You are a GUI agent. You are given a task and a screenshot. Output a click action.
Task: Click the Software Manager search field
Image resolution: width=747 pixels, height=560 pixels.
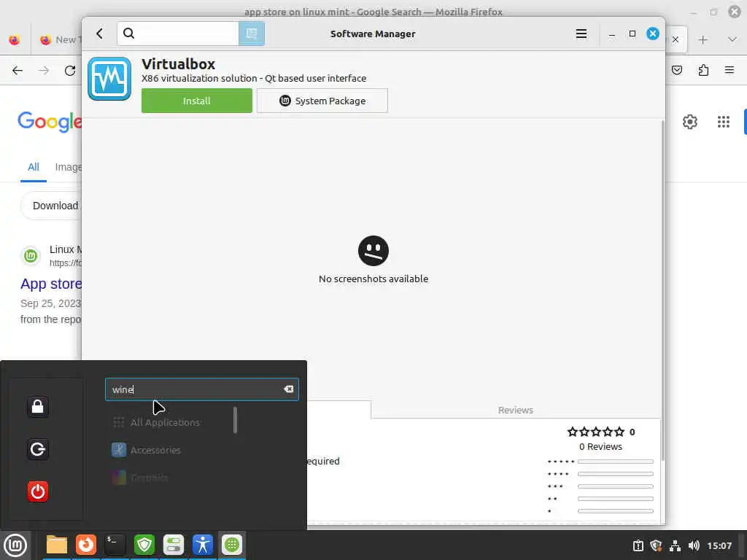pyautogui.click(x=178, y=34)
